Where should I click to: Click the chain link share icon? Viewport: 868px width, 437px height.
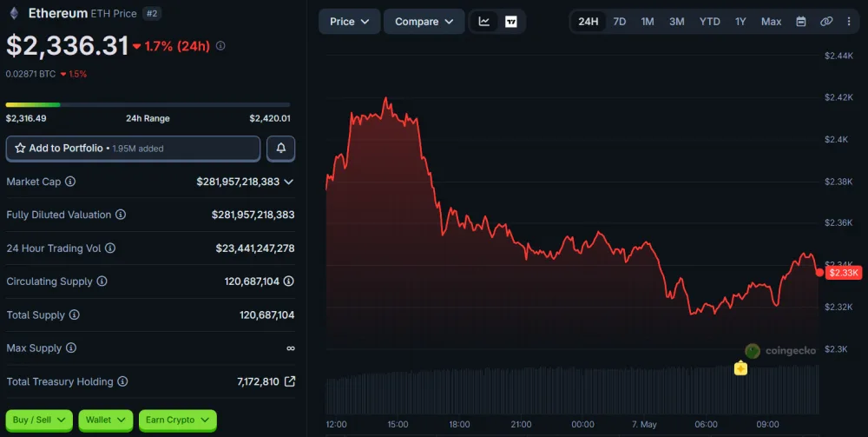(826, 22)
